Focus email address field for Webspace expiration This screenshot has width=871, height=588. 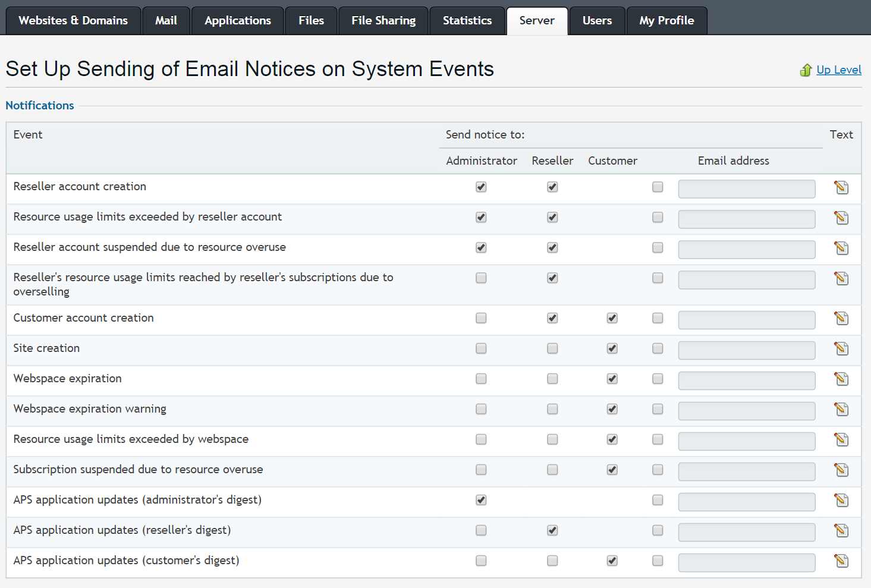746,381
